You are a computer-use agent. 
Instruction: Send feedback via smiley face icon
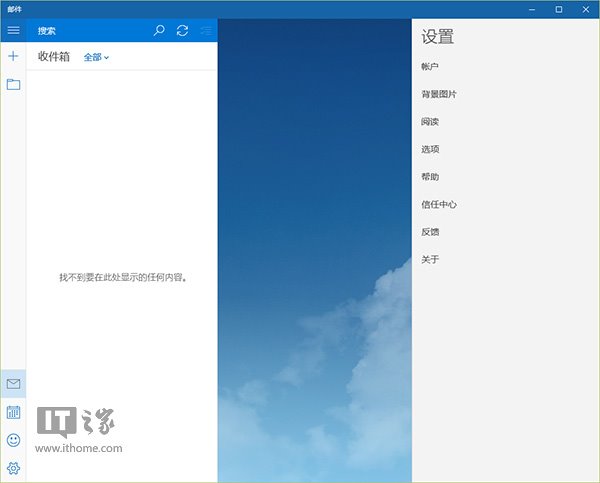pyautogui.click(x=13, y=440)
